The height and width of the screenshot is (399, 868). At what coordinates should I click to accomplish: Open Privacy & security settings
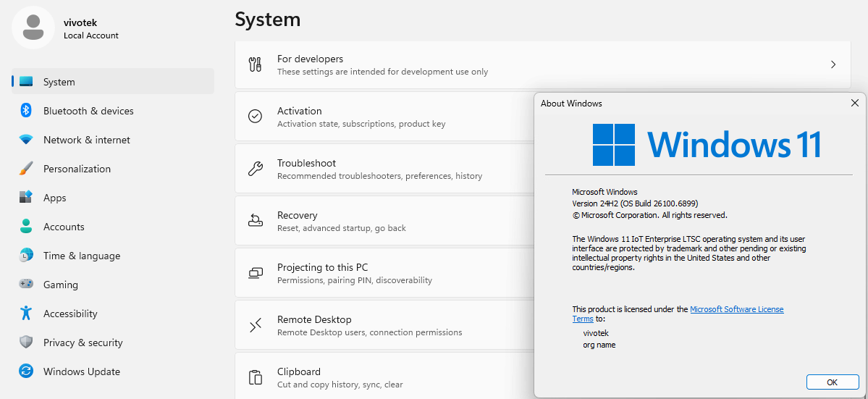click(x=113, y=342)
